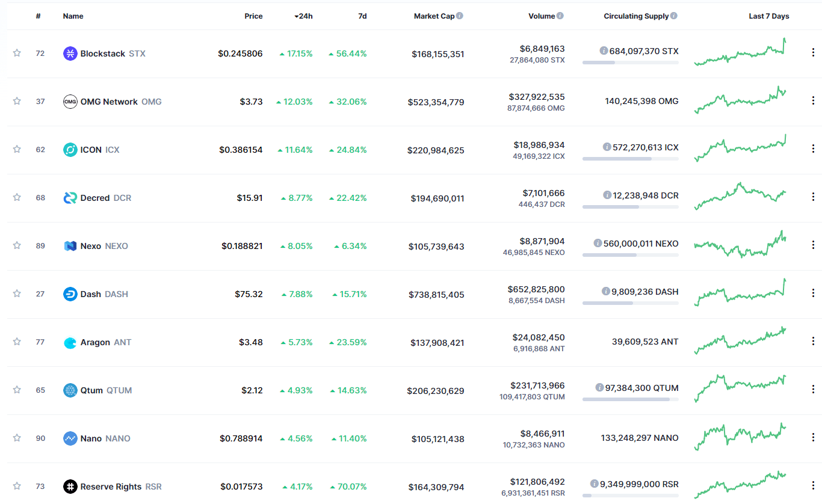The image size is (822, 504).
Task: Click the Circulating Supply header info icon
Action: (x=674, y=16)
